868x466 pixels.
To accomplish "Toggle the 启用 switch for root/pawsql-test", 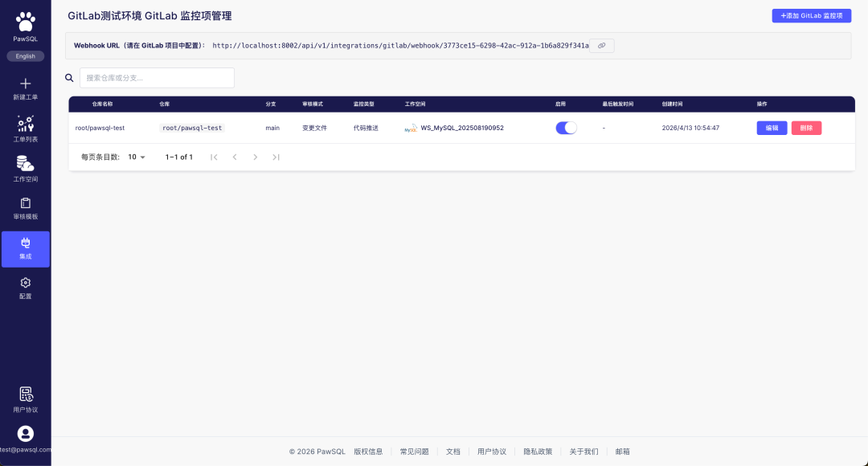I will (567, 128).
